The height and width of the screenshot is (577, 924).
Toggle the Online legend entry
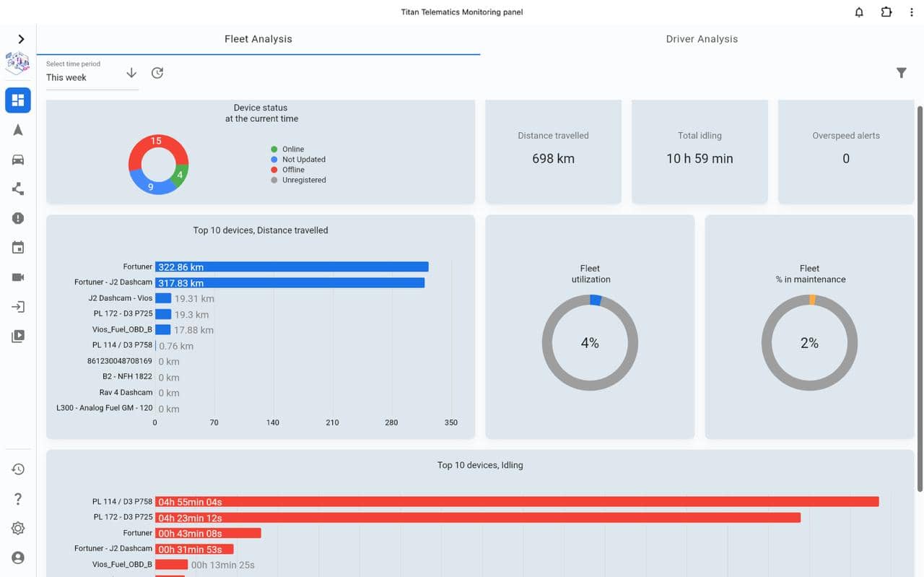[287, 149]
